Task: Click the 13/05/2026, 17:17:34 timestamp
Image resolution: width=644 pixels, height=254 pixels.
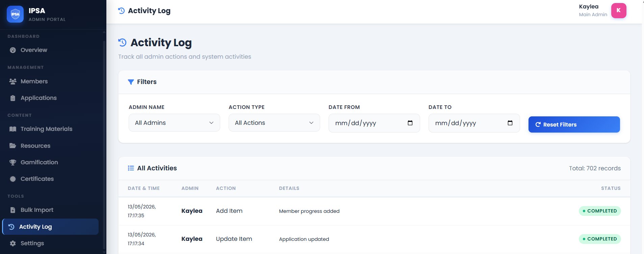Action: pyautogui.click(x=142, y=239)
